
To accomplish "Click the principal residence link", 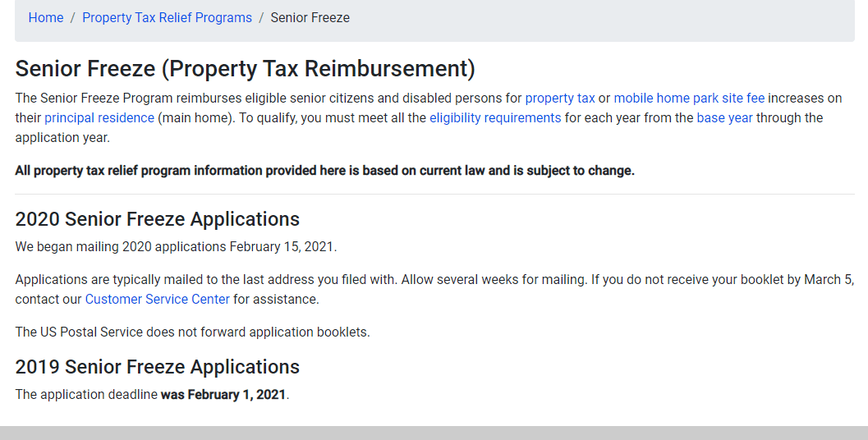I will point(99,117).
